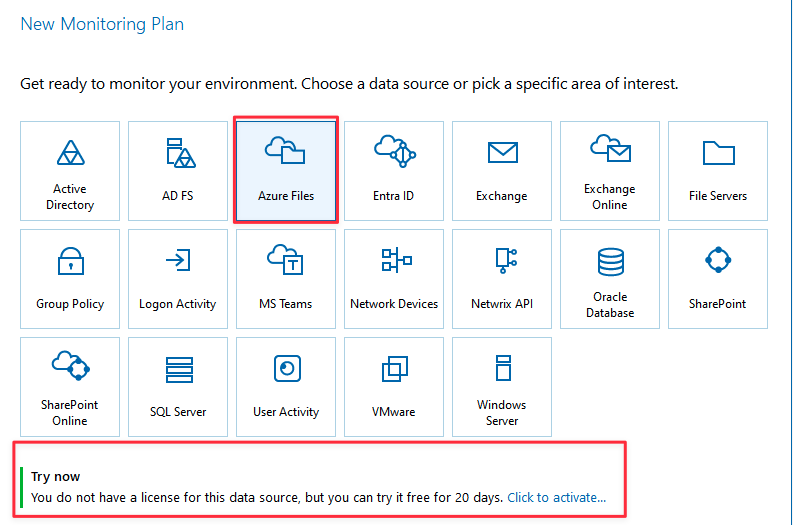The height and width of the screenshot is (525, 793).
Task: Select the Windows Server tile
Action: point(502,387)
